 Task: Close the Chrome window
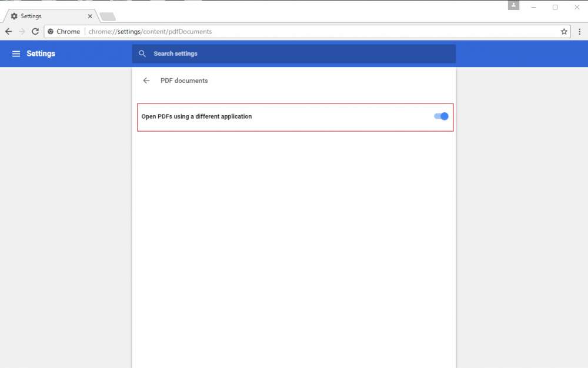[577, 7]
